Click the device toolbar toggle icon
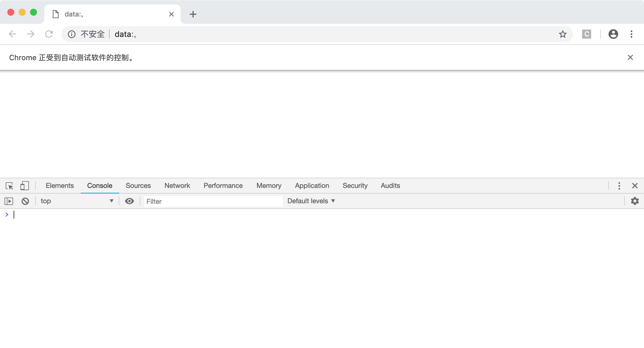Viewport: 644px width, 348px height. coord(24,186)
